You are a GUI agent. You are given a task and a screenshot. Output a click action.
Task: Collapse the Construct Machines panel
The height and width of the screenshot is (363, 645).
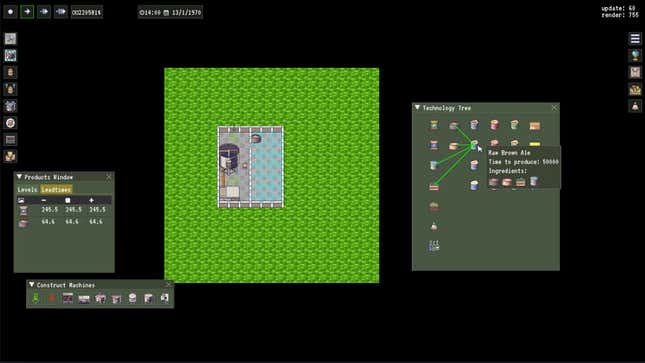[x=31, y=284]
